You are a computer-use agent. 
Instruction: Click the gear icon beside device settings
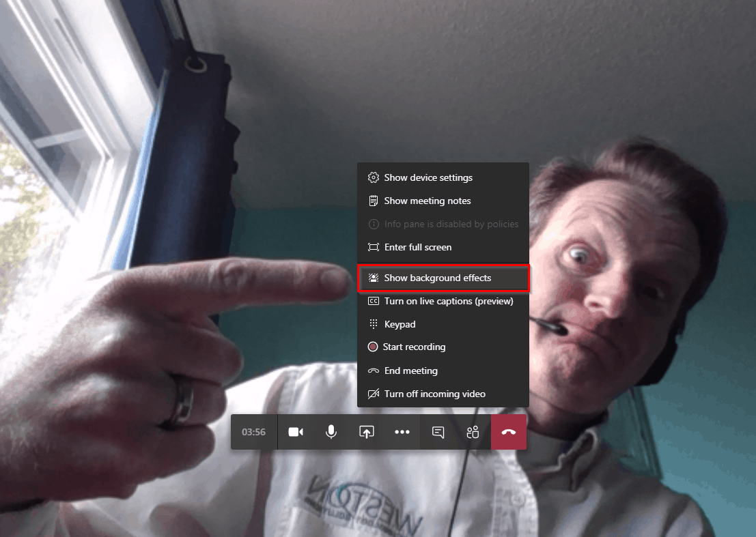(373, 177)
